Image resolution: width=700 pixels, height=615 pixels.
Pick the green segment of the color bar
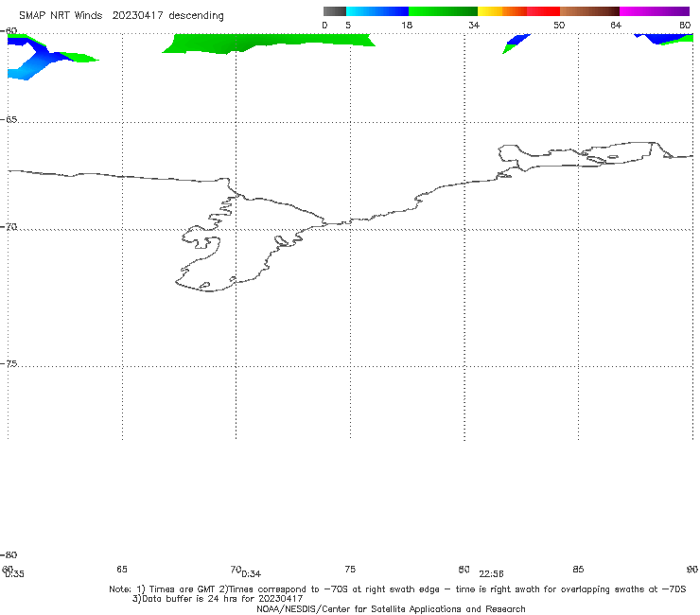[443, 11]
